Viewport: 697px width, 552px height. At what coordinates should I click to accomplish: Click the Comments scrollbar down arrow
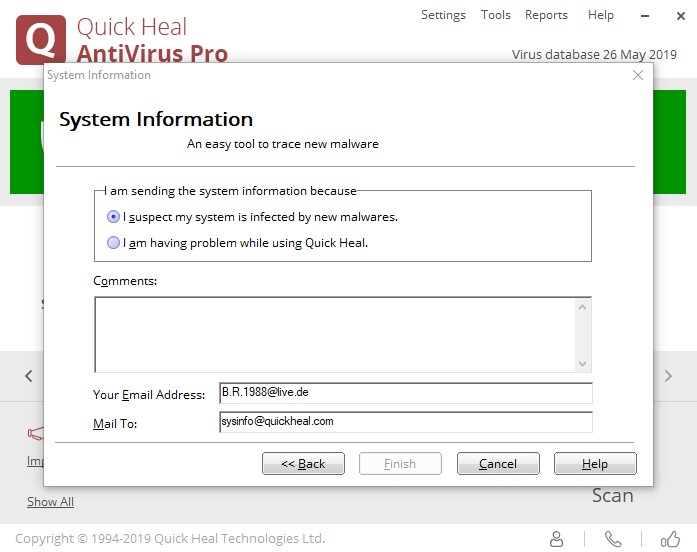coord(582,364)
